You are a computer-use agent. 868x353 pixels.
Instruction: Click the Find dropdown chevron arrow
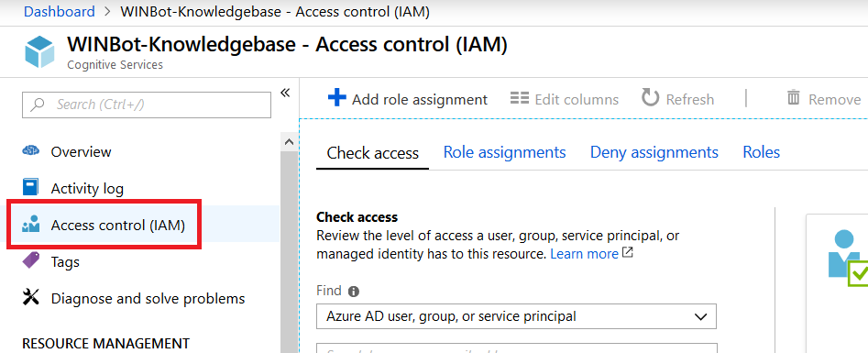(700, 317)
